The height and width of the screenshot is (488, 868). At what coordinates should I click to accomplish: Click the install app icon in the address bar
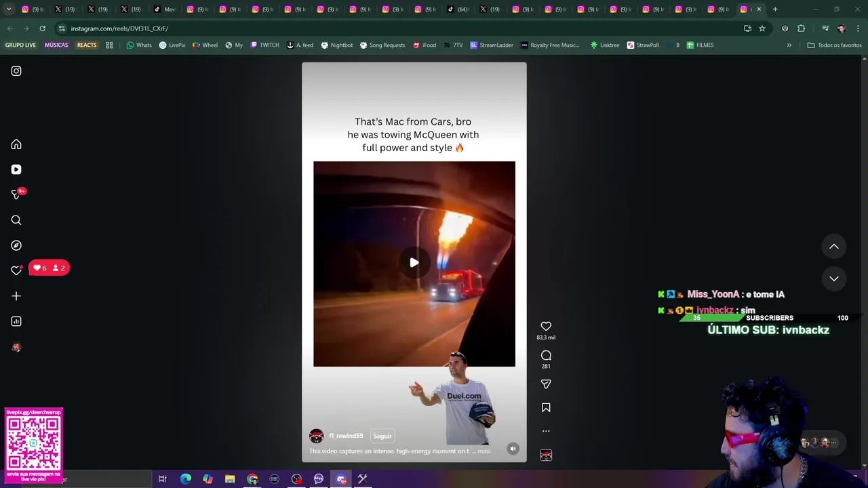747,28
